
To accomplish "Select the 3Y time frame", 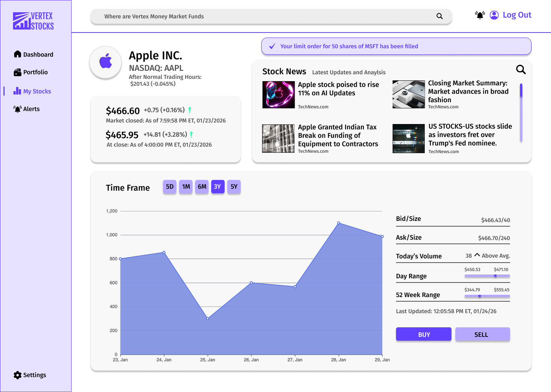I will [218, 187].
